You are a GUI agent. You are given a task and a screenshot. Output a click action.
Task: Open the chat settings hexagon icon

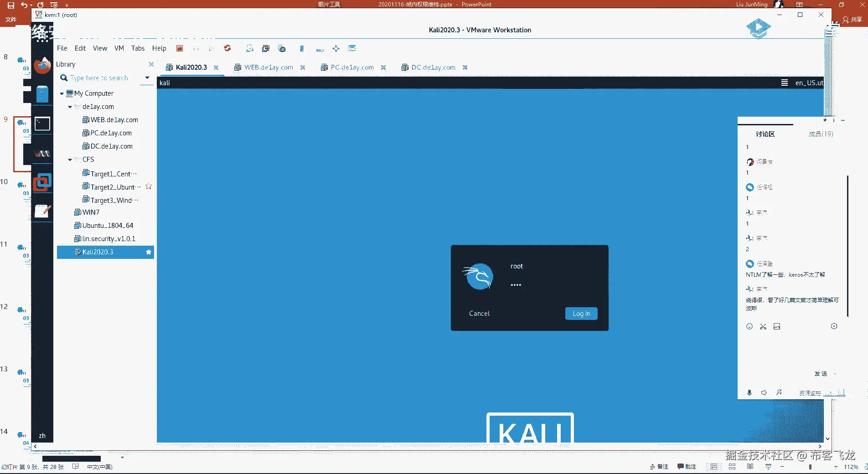(x=834, y=326)
